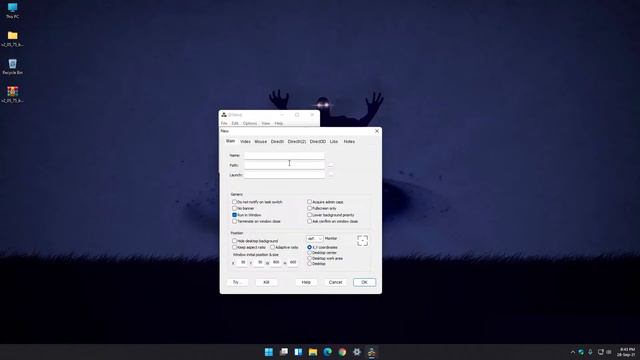Screen dimensions: 640x360
Task: Focus the Path input field
Action: tap(284, 165)
